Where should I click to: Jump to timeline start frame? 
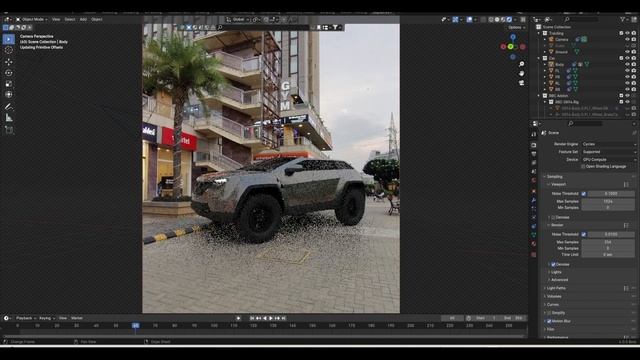[x=252, y=318]
